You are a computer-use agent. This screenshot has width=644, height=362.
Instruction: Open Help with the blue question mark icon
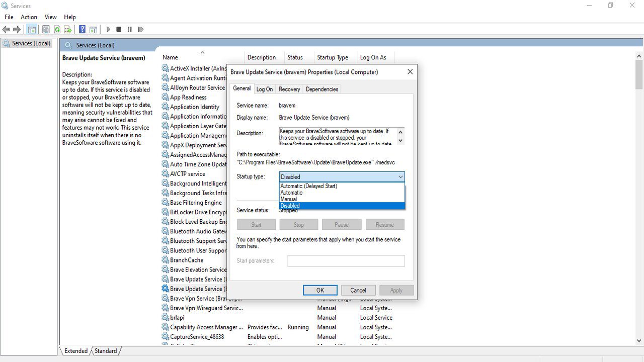point(82,30)
